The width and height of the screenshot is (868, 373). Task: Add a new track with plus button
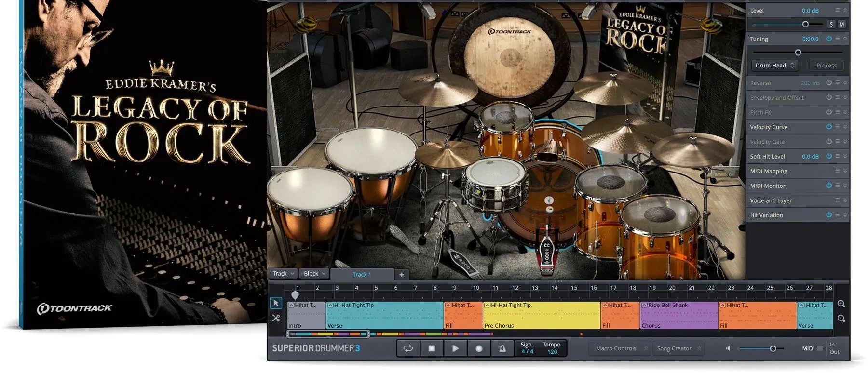[x=402, y=275]
